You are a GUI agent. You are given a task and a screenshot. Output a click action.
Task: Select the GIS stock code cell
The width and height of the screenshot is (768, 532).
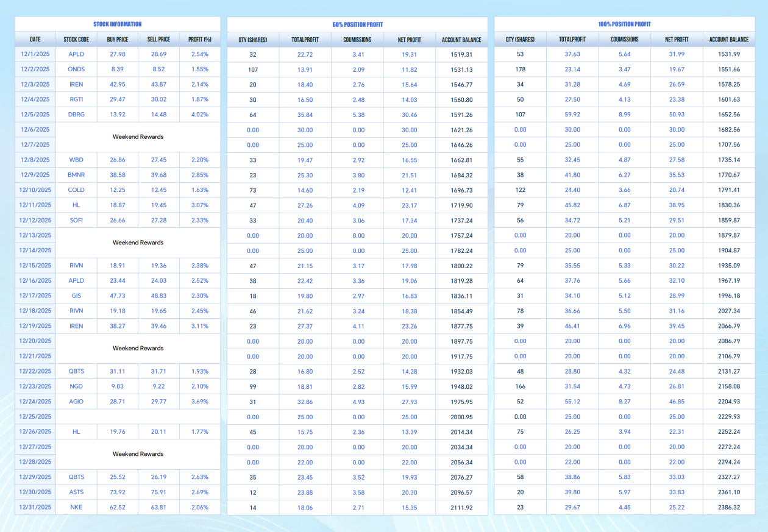(76, 296)
